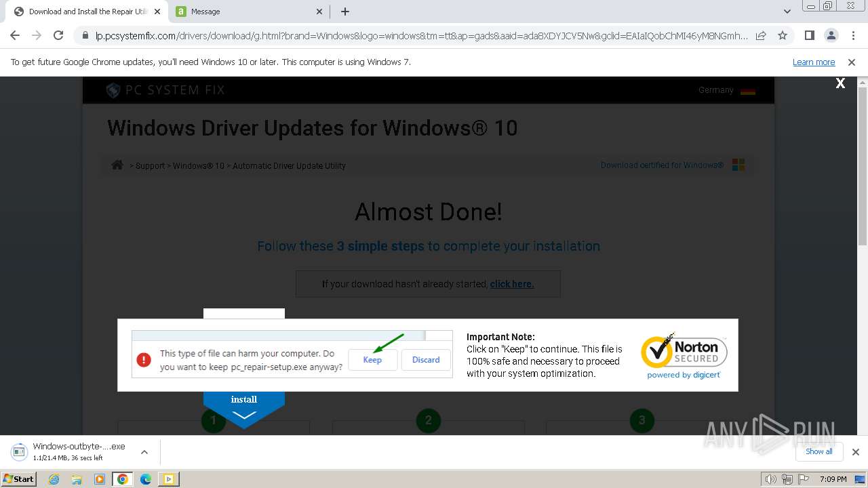Open Chrome three-dot menu
The image size is (868, 488).
853,36
